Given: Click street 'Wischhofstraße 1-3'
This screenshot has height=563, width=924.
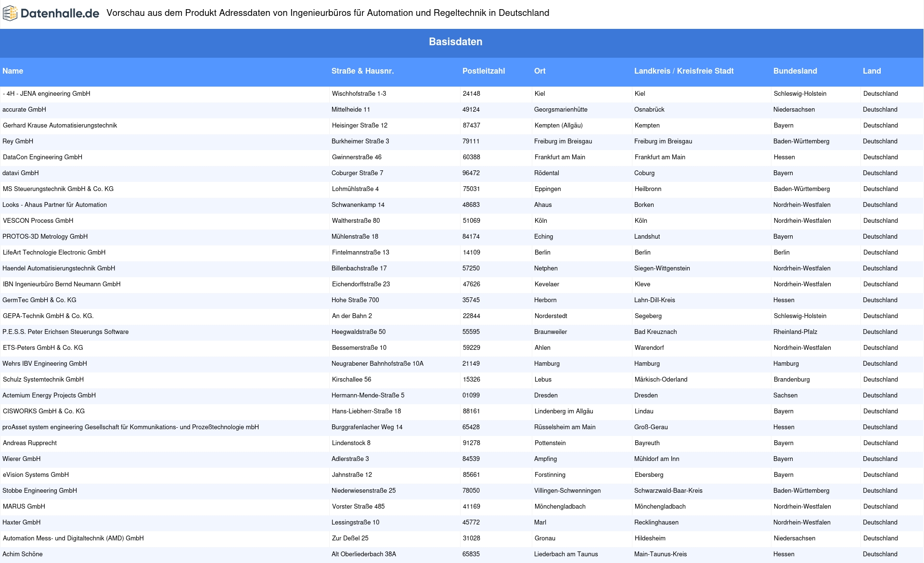Looking at the screenshot, I should [359, 94].
